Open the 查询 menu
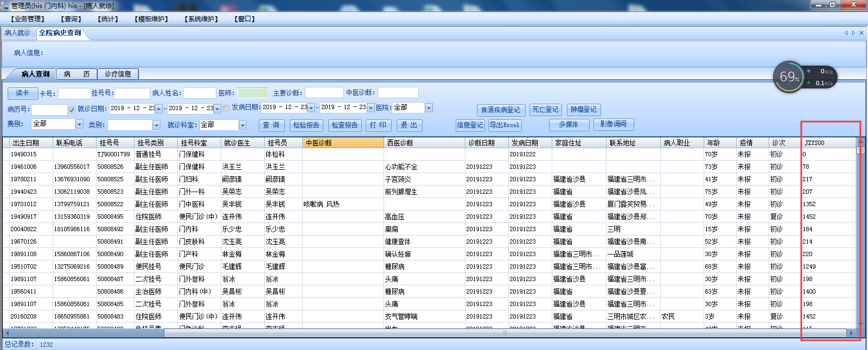868x350 pixels. [71, 19]
